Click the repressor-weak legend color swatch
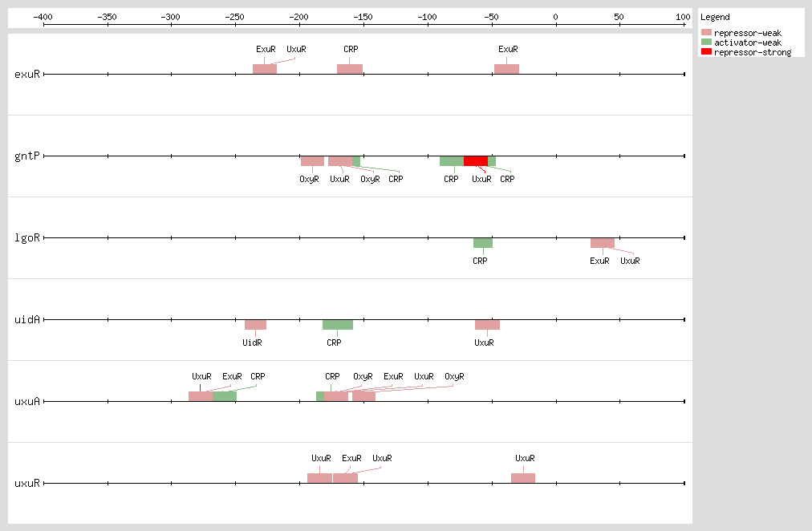 706,32
